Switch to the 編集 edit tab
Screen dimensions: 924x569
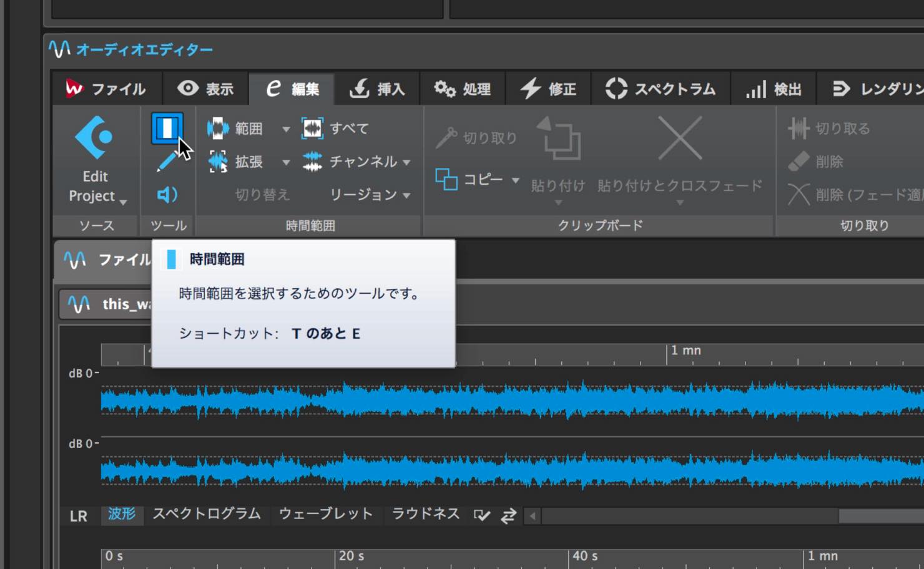click(292, 89)
